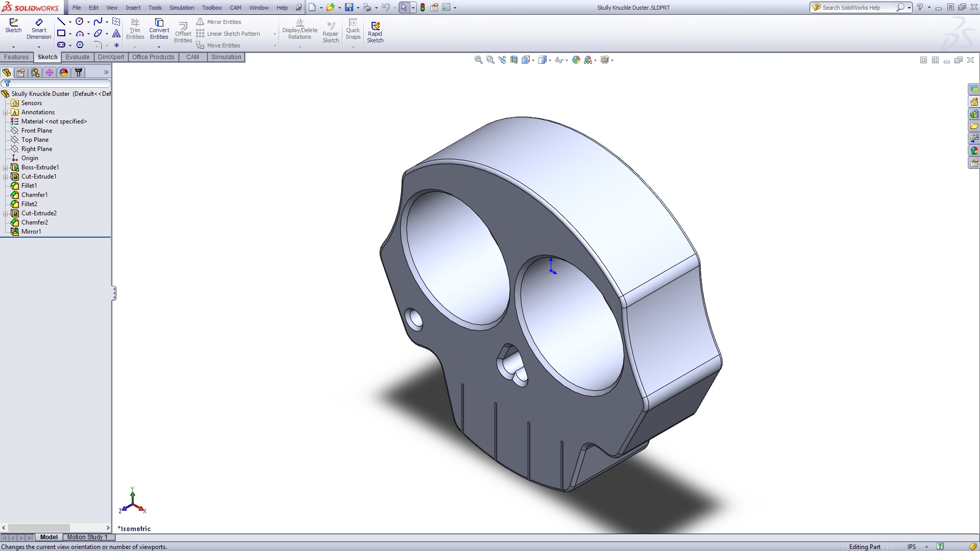The image size is (980, 551).
Task: Toggle Quick Snaps
Action: tap(353, 29)
